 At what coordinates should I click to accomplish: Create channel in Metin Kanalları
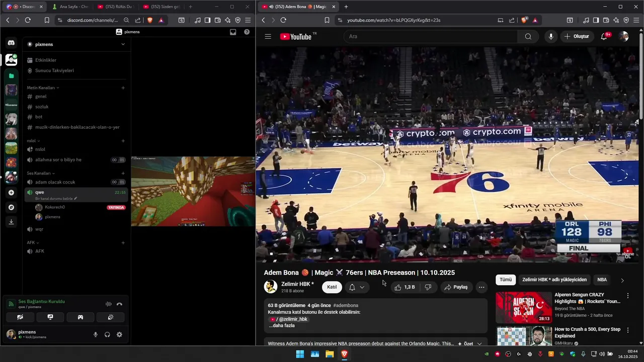click(x=123, y=87)
